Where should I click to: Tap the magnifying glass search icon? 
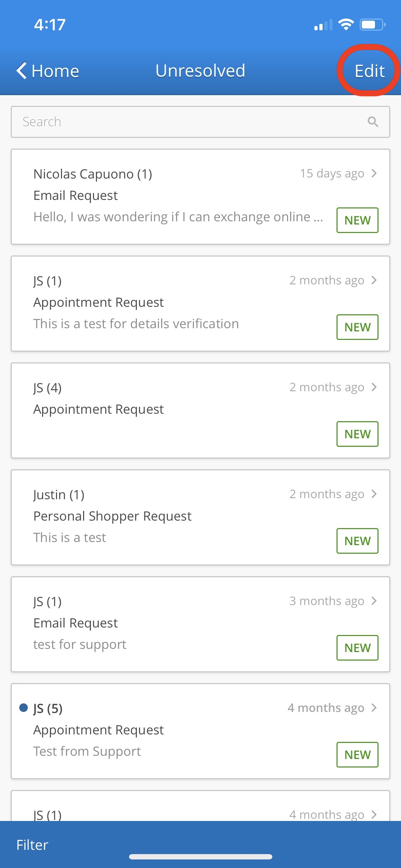[373, 122]
